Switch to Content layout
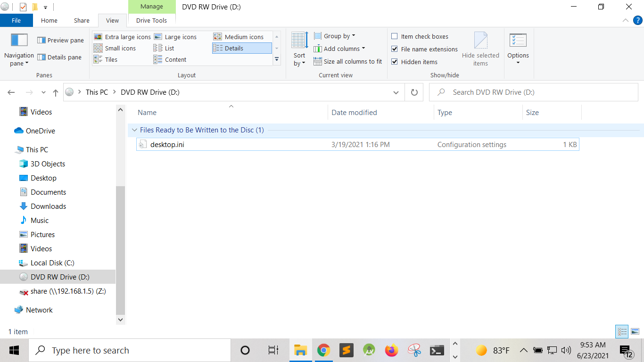Image resolution: width=644 pixels, height=362 pixels. (x=170, y=59)
